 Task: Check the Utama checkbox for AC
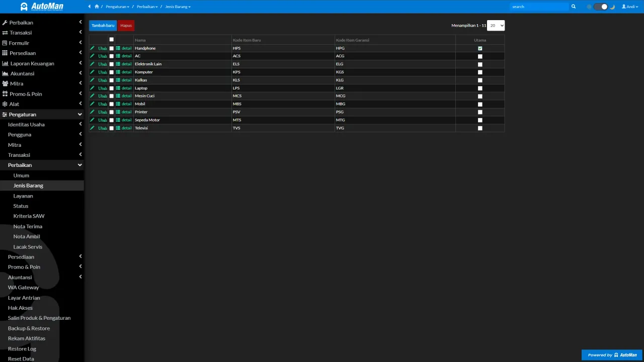pyautogui.click(x=480, y=56)
